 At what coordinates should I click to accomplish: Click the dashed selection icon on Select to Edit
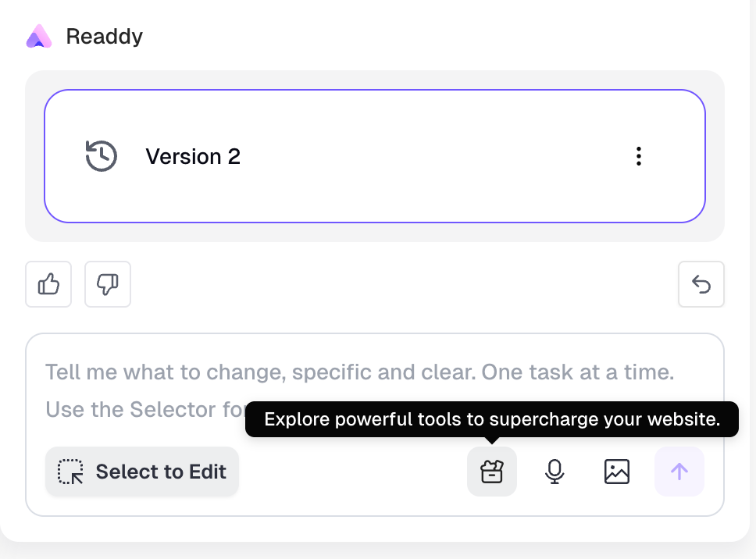[71, 472]
